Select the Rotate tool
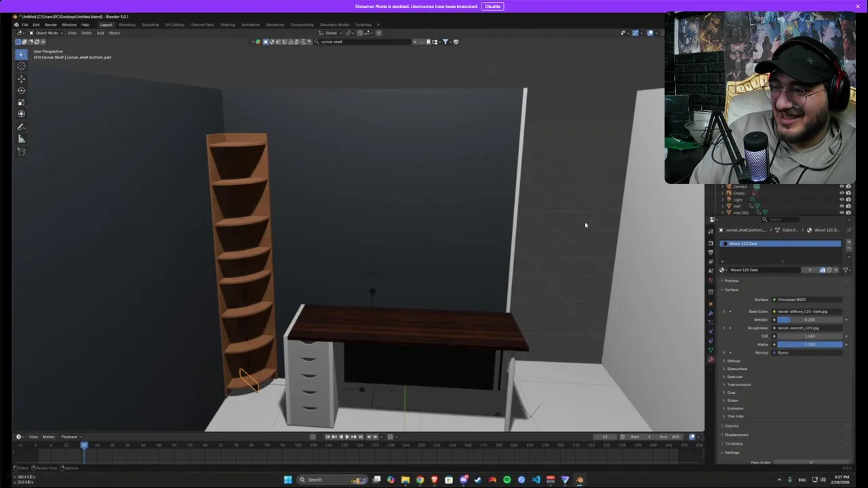This screenshot has height=488, width=868. pos(21,90)
